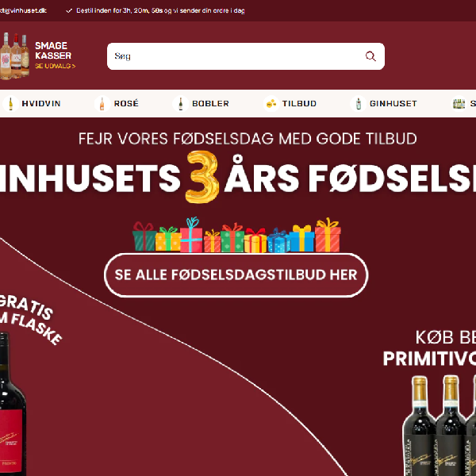This screenshot has height=476, width=476.
Task: Open the Smage Kasser bottles thumbnail
Action: (14, 56)
